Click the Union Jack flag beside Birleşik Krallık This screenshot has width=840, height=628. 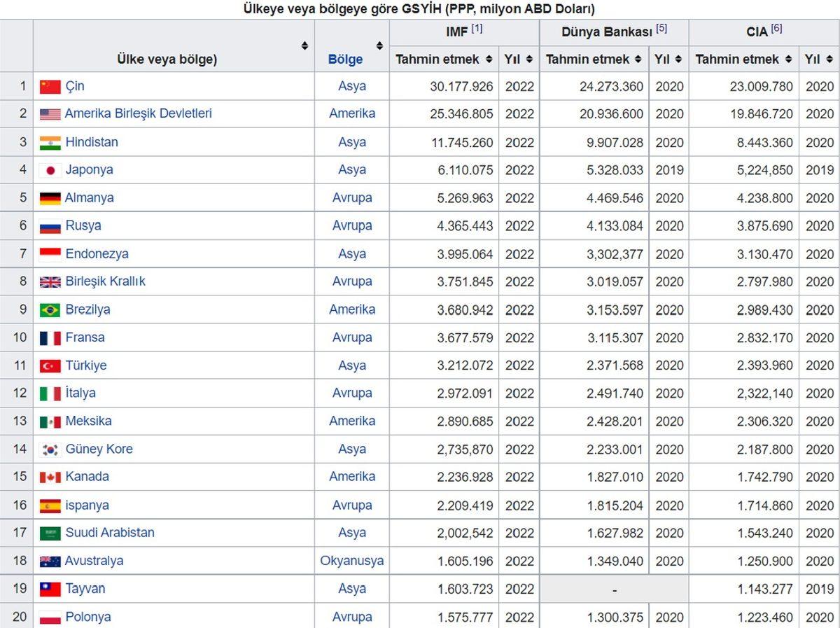(50, 282)
